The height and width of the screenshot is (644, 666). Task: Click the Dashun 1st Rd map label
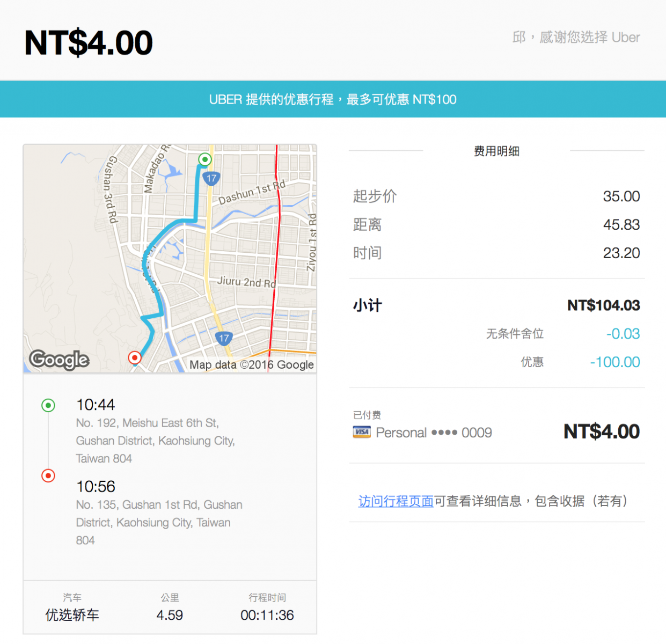point(252,193)
